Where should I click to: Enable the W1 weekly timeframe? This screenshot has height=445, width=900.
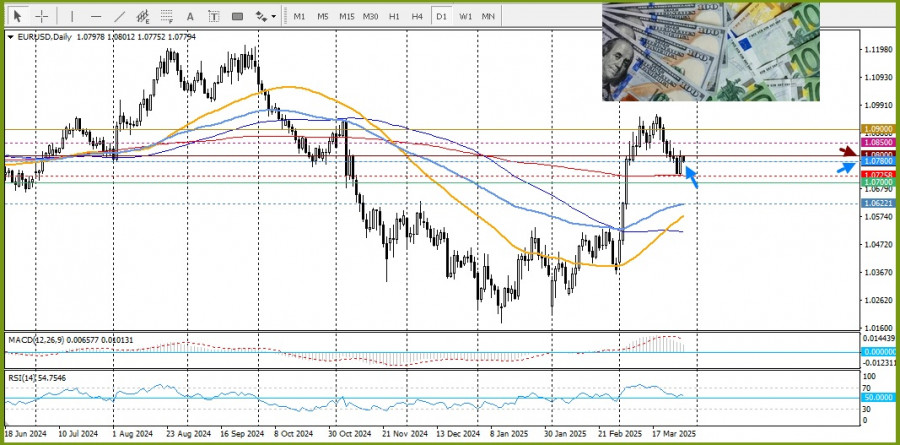(466, 16)
